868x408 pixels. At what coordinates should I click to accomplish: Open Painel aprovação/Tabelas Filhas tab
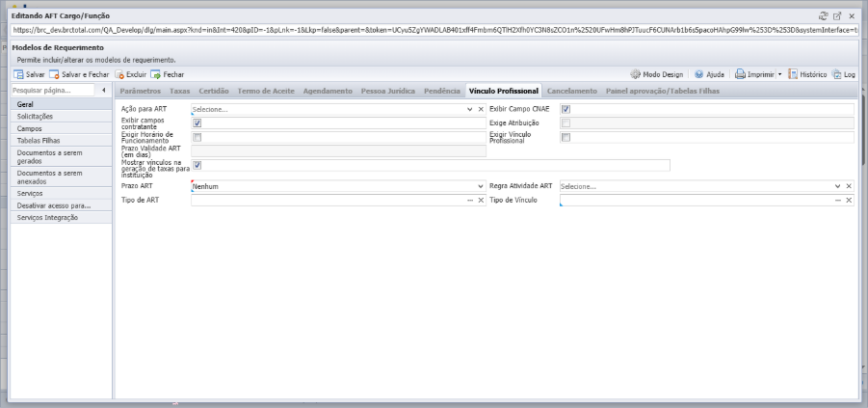pos(663,91)
